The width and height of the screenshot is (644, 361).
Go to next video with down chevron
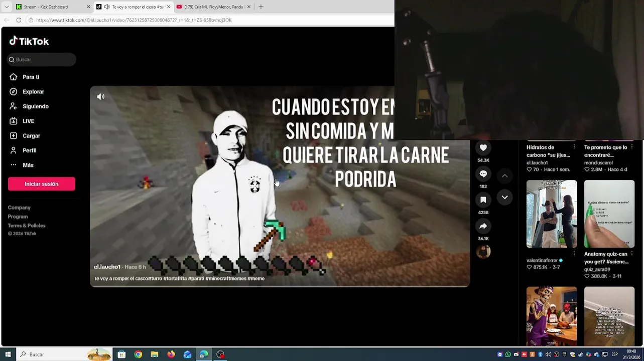(x=504, y=197)
